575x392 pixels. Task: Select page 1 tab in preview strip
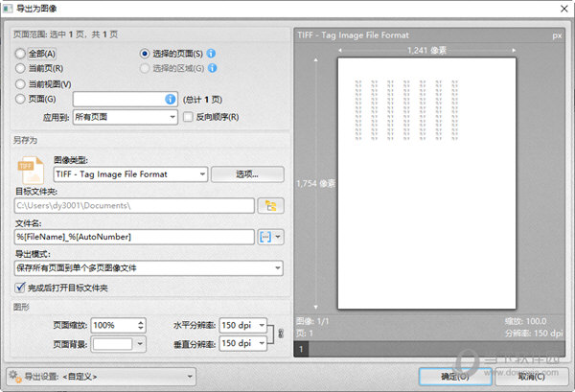[x=301, y=349]
